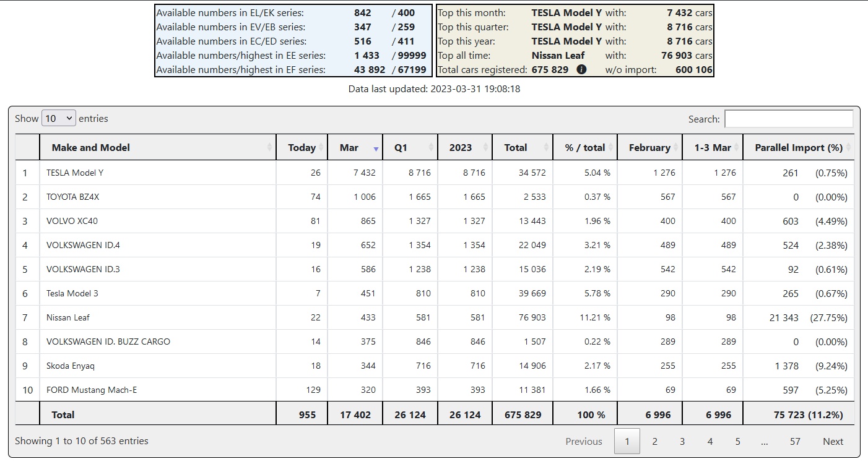Select current page 1 button
The width and height of the screenshot is (868, 464).
pyautogui.click(x=627, y=441)
